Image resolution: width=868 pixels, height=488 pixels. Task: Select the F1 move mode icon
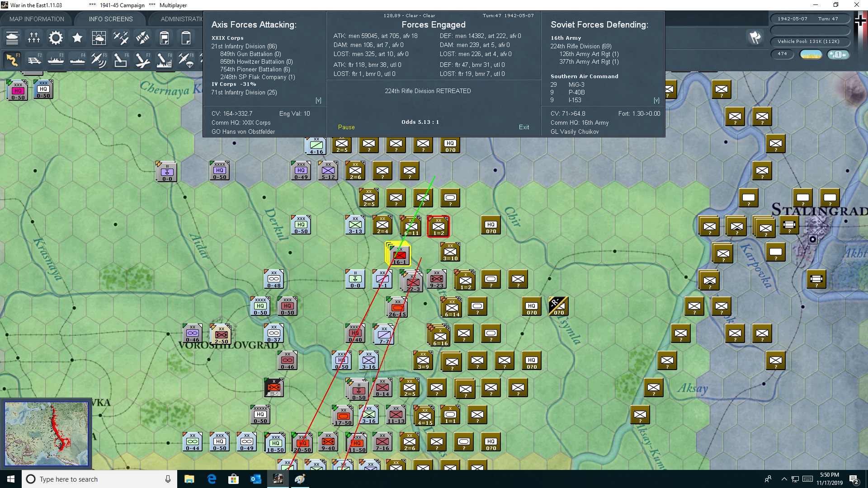(x=12, y=60)
